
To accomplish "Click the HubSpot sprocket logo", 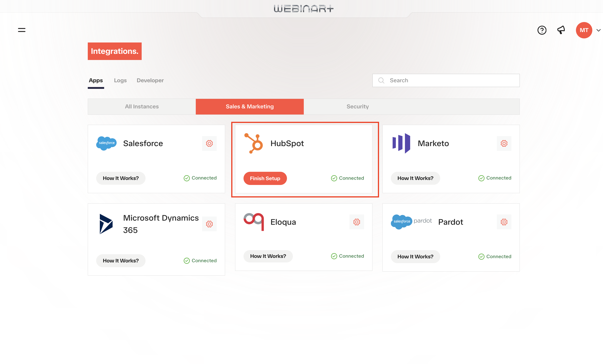I will pos(254,143).
